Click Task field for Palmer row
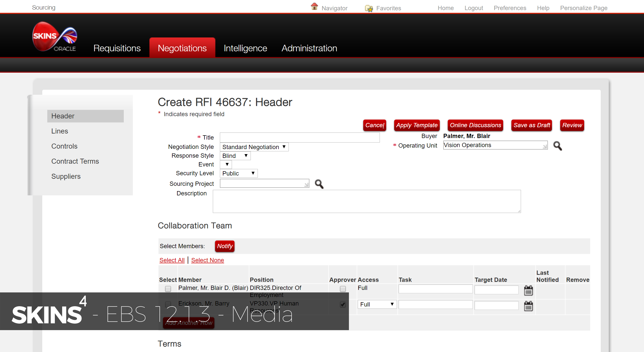The image size is (644, 352). point(435,289)
